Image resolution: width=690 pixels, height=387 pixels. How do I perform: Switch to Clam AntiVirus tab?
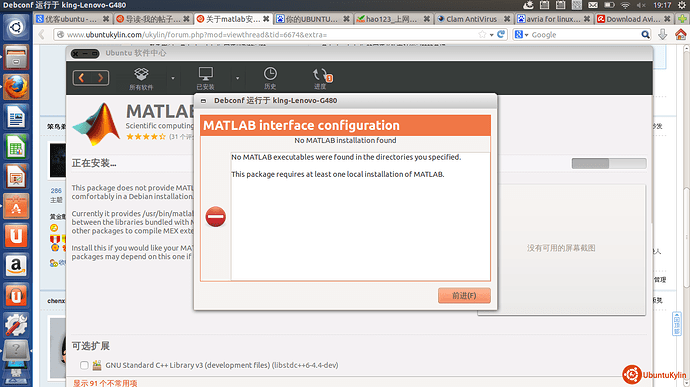473,19
